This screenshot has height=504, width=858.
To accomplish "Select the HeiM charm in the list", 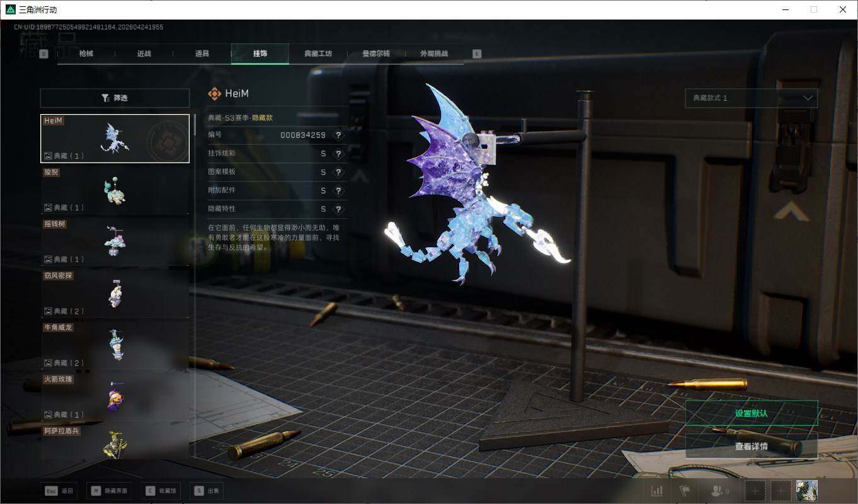I will (115, 138).
